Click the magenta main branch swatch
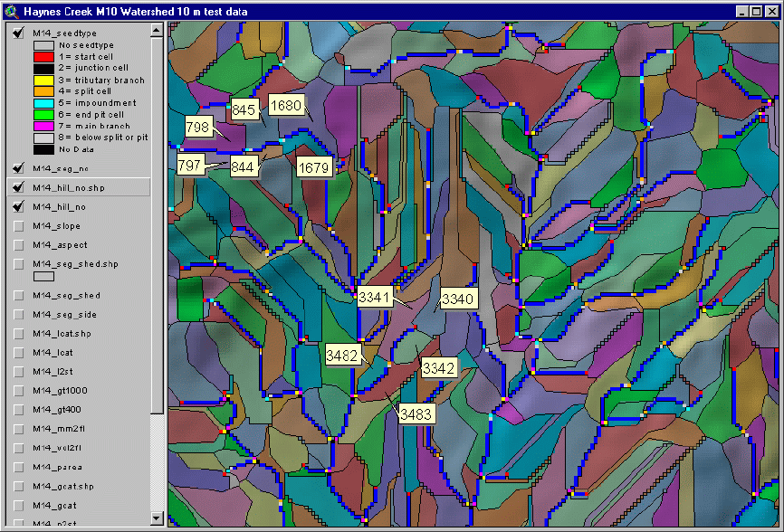This screenshot has width=784, height=532. (x=43, y=126)
